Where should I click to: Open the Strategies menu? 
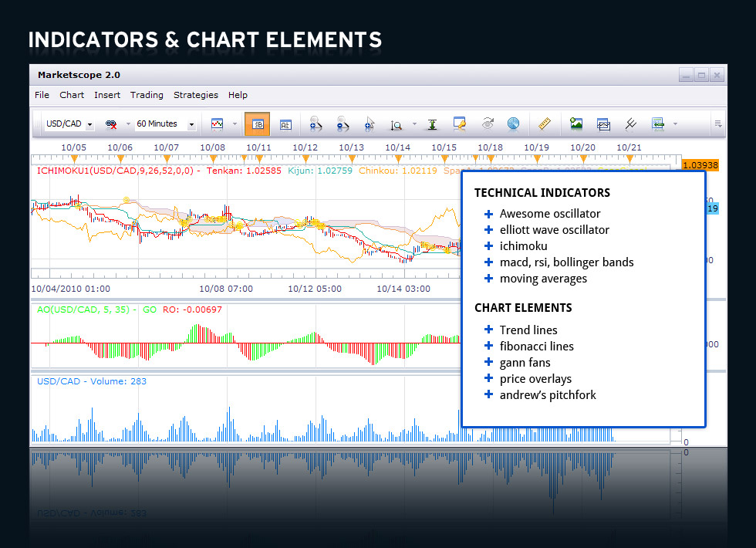(196, 95)
